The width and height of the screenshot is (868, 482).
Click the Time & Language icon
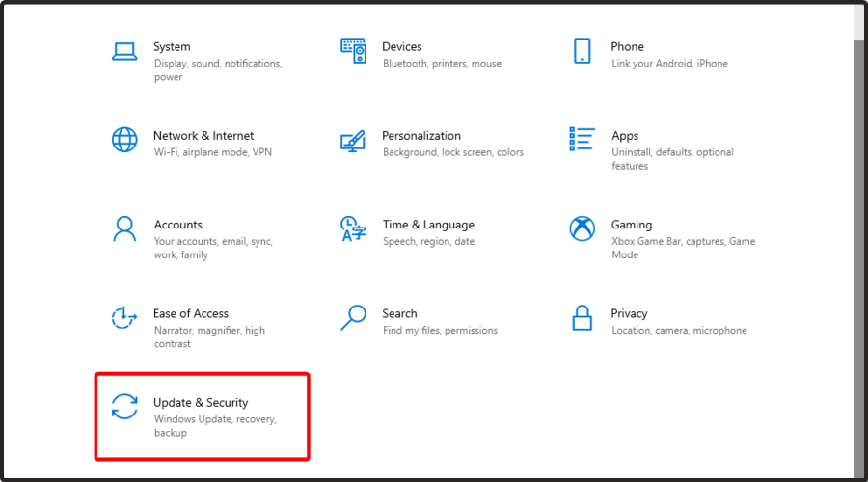pyautogui.click(x=353, y=228)
